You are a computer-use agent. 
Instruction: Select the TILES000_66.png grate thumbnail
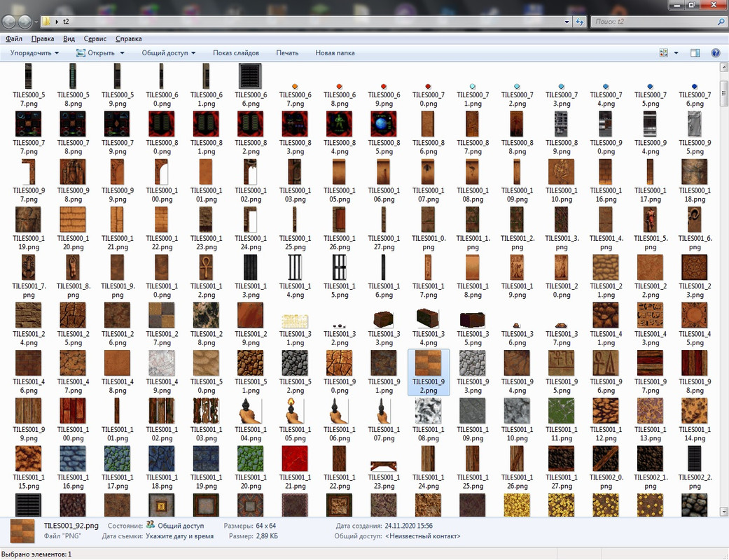(x=250, y=76)
